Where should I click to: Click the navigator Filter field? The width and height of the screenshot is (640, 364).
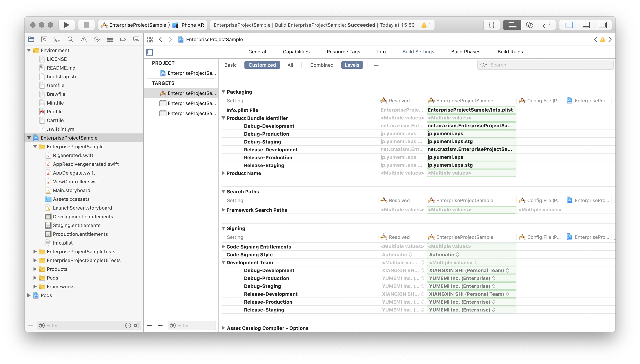[89, 325]
